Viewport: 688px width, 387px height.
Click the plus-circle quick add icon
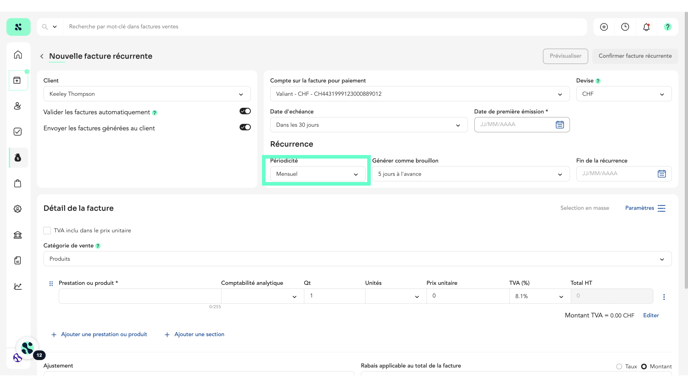coord(604,27)
